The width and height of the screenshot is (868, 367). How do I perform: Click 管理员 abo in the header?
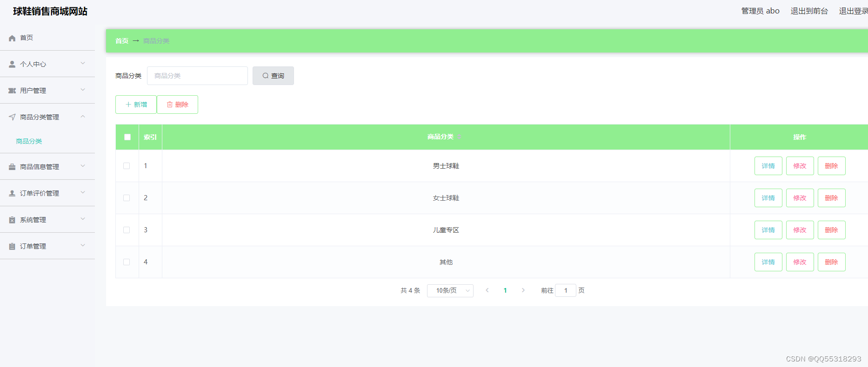[x=761, y=11]
